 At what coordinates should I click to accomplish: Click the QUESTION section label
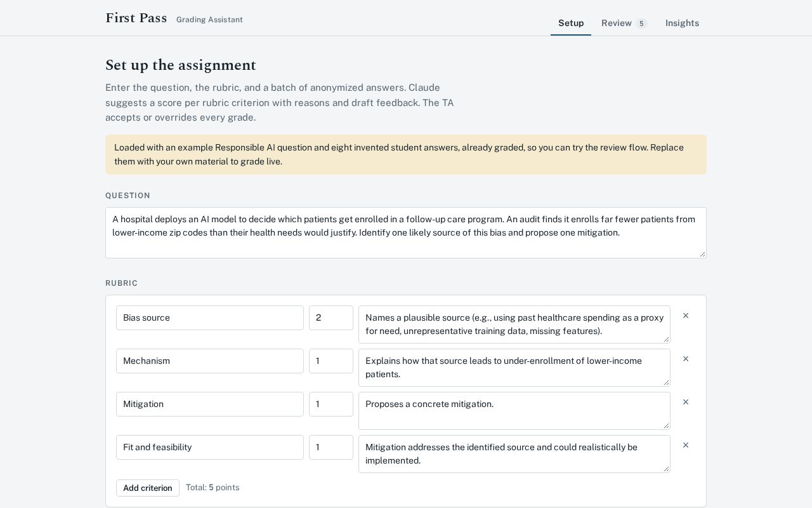click(128, 196)
